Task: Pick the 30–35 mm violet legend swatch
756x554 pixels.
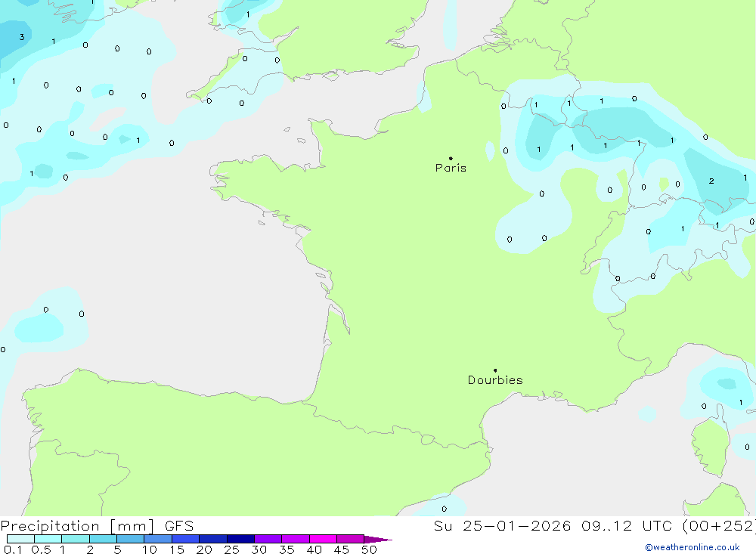Action: 268,539
